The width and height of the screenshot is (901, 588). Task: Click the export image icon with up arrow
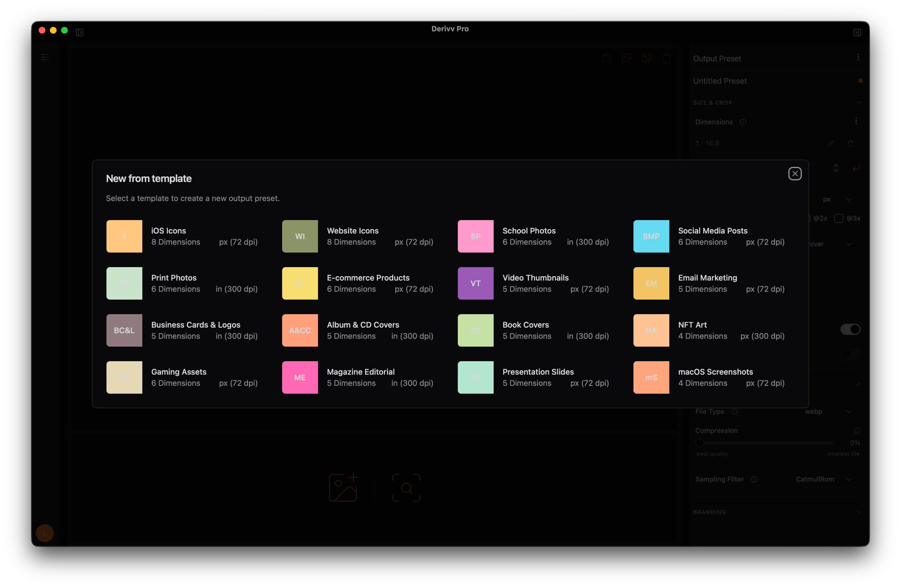(x=647, y=58)
